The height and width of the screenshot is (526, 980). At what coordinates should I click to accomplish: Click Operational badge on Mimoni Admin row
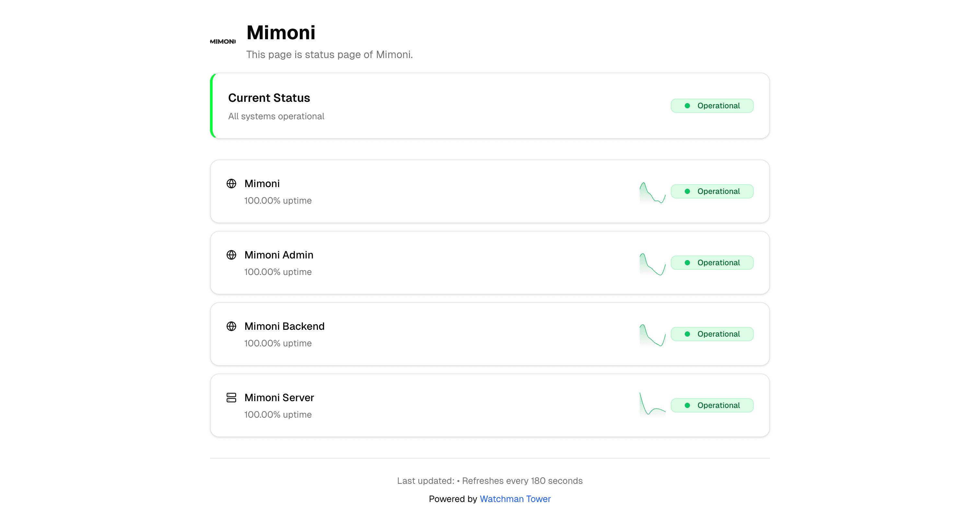pyautogui.click(x=712, y=263)
